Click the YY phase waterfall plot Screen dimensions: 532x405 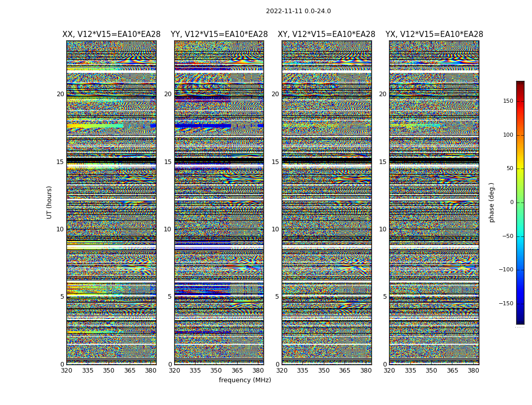tap(219, 202)
